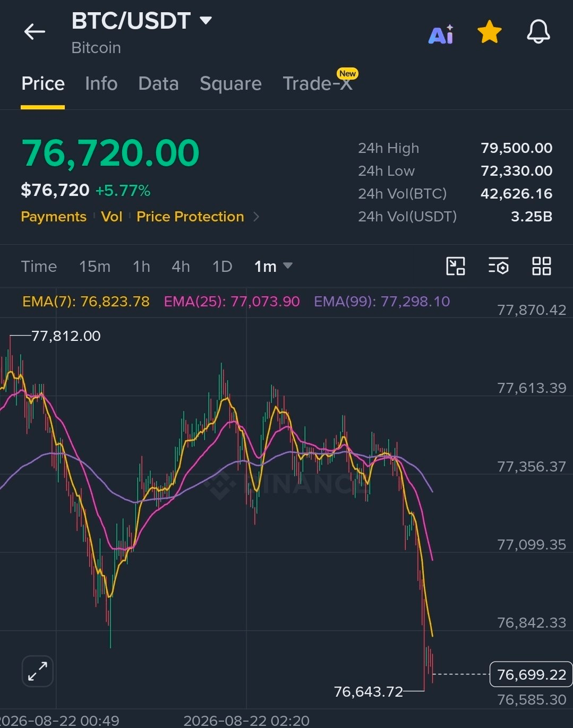
Task: Click the EMA(25) indicator label
Action: (x=232, y=302)
